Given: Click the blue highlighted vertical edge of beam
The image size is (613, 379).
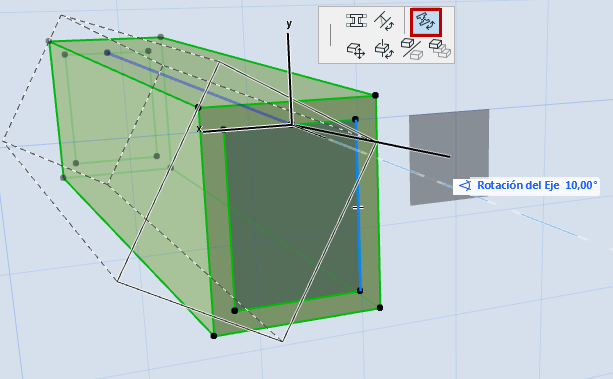Looking at the screenshot, I should [x=358, y=205].
